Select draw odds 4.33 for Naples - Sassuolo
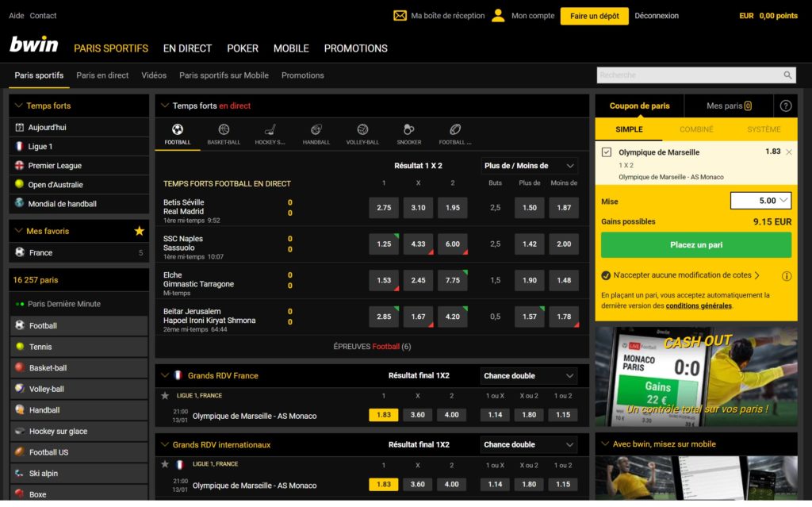 (x=418, y=244)
